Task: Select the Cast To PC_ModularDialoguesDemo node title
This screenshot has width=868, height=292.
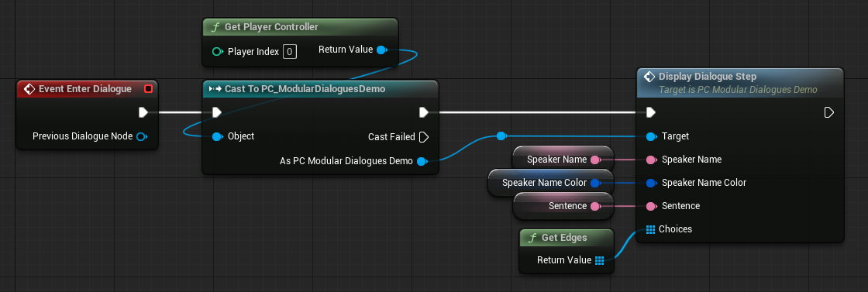Action: (305, 89)
